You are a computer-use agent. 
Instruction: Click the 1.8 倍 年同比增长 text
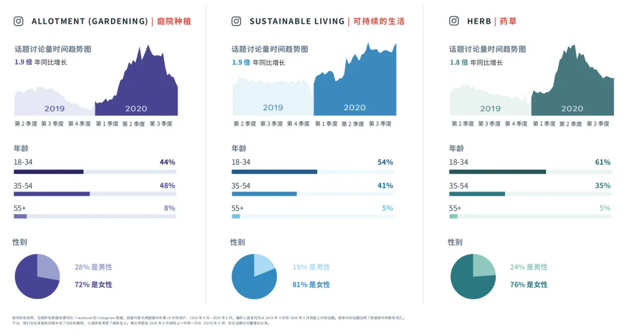476,63
